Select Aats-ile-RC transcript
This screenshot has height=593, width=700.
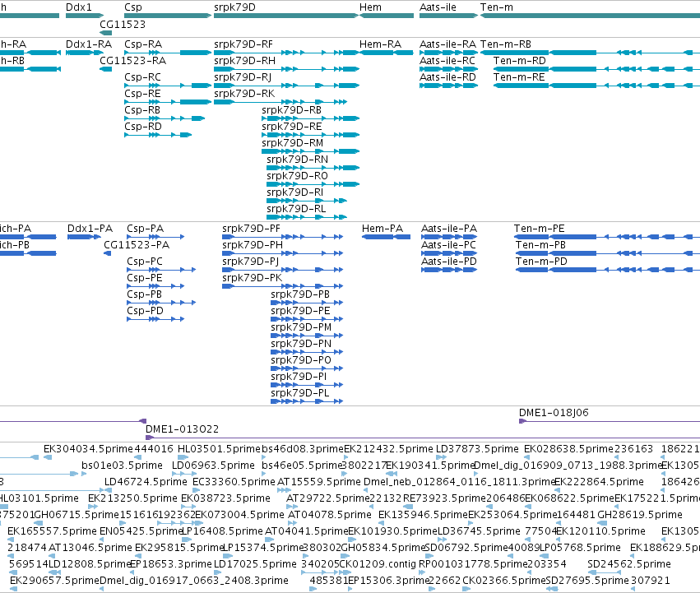point(448,69)
